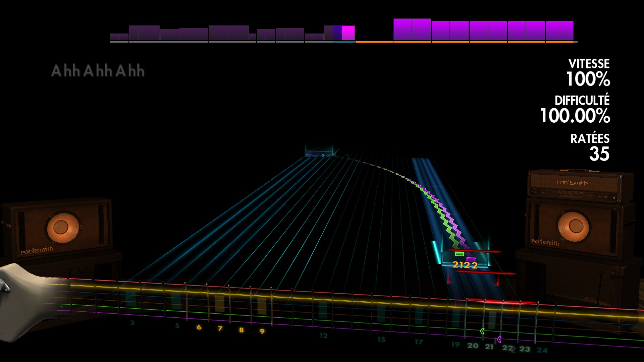Click the first tall purple upcoming section block
644x362 pixels.
[x=402, y=29]
